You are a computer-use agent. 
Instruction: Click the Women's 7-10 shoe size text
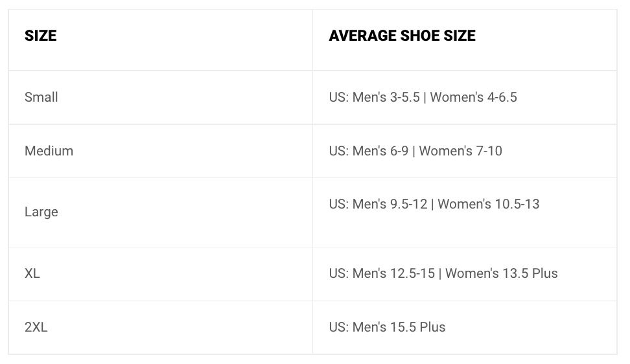click(460, 151)
